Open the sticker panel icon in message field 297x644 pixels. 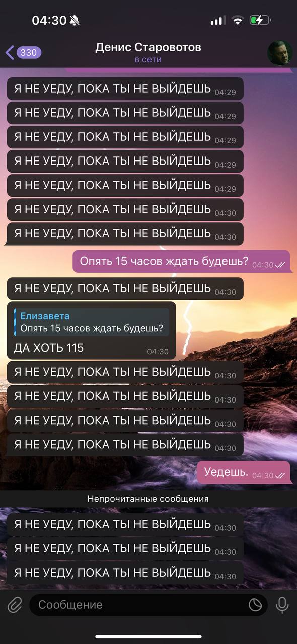[x=256, y=605]
